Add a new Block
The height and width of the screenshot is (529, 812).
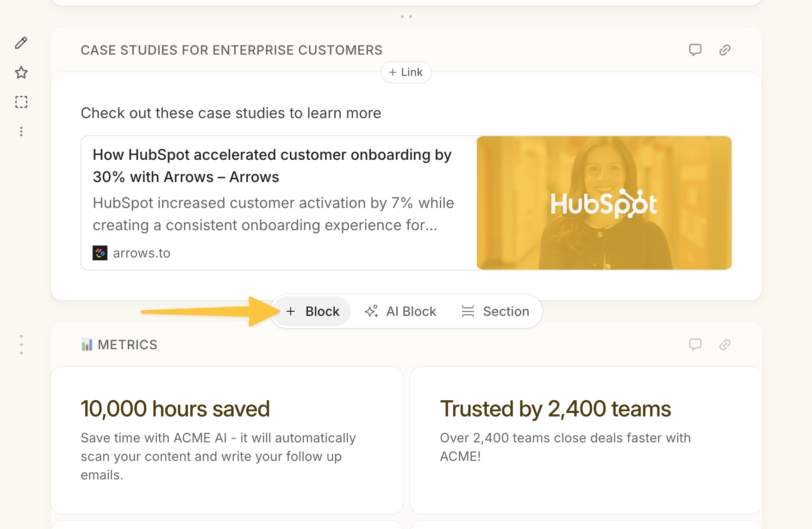(313, 311)
